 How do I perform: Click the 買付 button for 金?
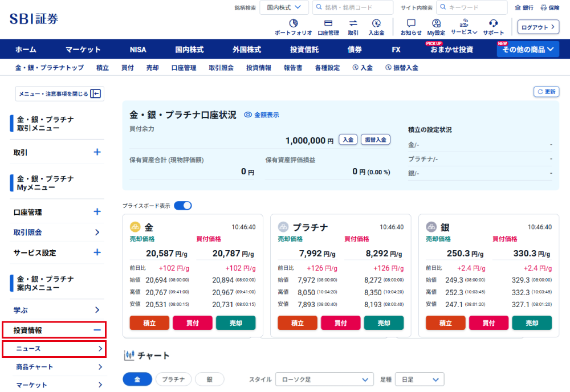192,323
